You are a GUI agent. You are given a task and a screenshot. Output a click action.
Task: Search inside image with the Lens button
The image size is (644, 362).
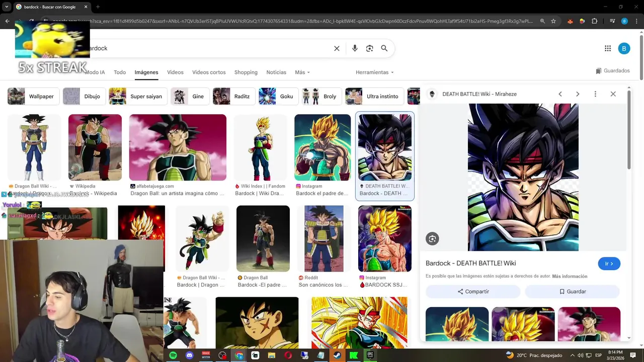point(432,239)
